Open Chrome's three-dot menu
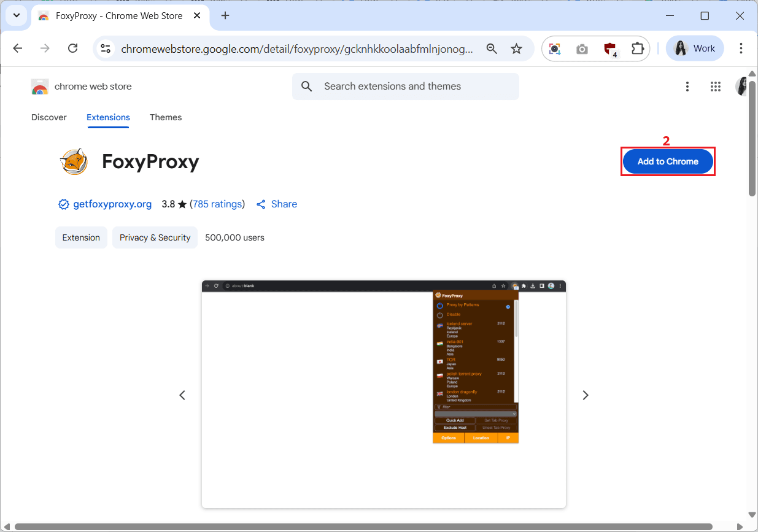The image size is (758, 532). pos(741,48)
